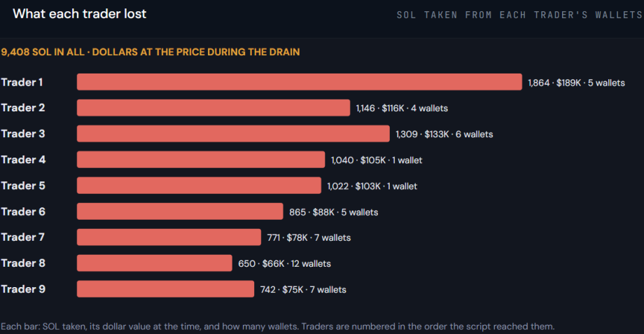Click the '650 · $66K · 12 wallets' value label
Screen dimensions: 644x334
pos(284,264)
